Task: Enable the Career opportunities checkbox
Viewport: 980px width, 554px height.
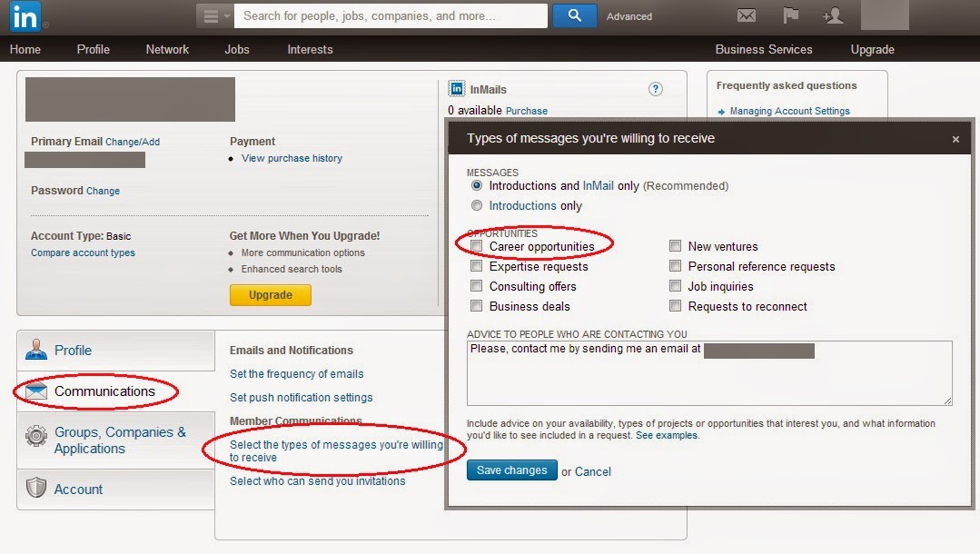Action: point(477,246)
